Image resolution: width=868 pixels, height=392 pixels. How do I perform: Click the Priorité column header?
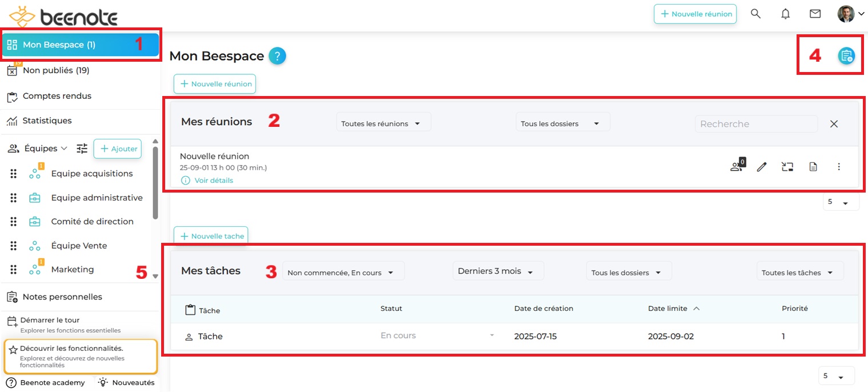pyautogui.click(x=795, y=308)
